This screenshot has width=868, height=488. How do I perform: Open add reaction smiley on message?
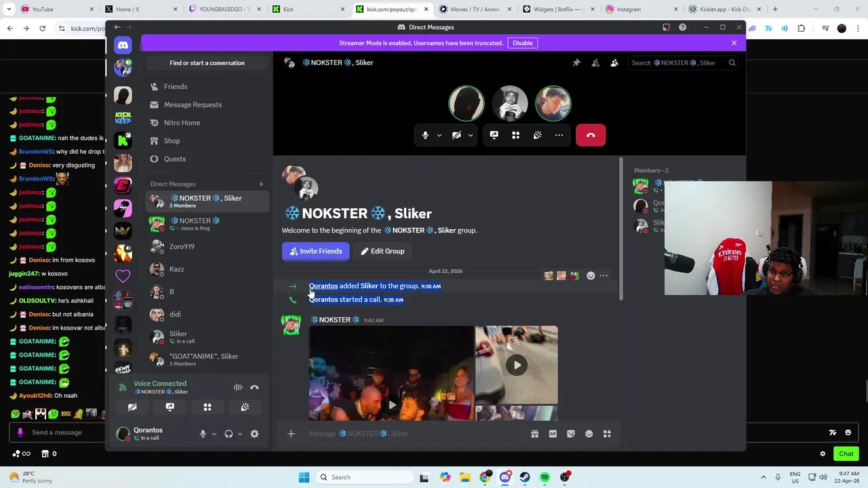(x=591, y=276)
